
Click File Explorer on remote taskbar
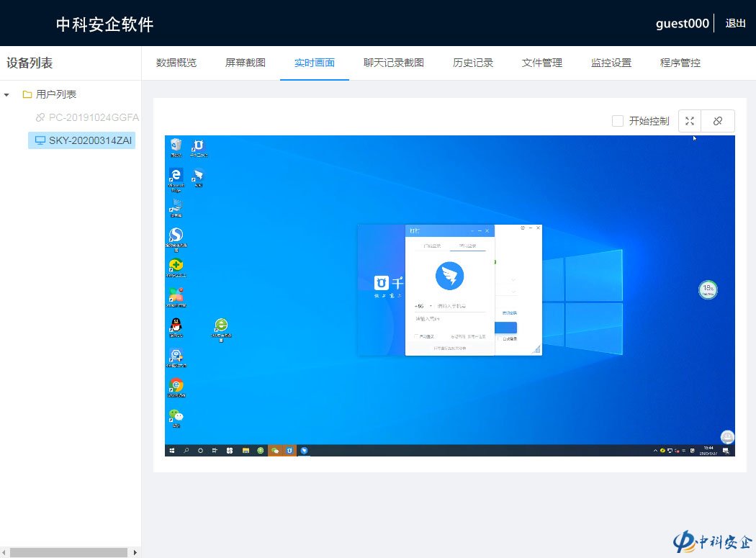pyautogui.click(x=246, y=451)
